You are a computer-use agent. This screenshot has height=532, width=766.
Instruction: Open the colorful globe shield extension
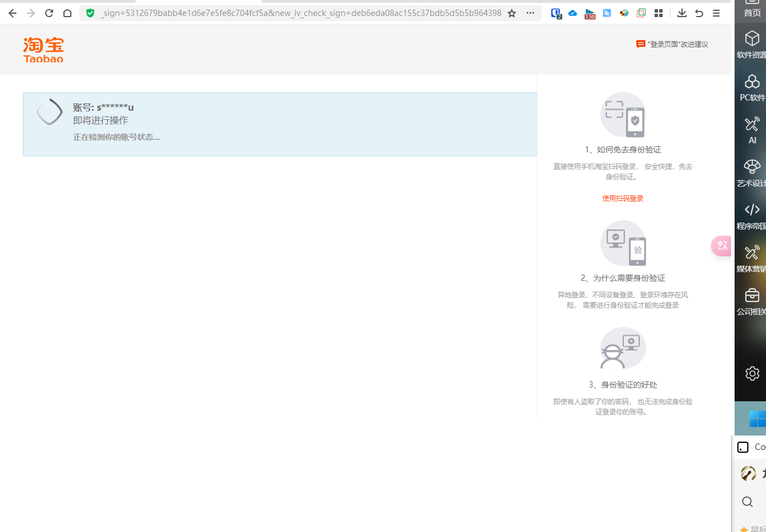(x=624, y=13)
